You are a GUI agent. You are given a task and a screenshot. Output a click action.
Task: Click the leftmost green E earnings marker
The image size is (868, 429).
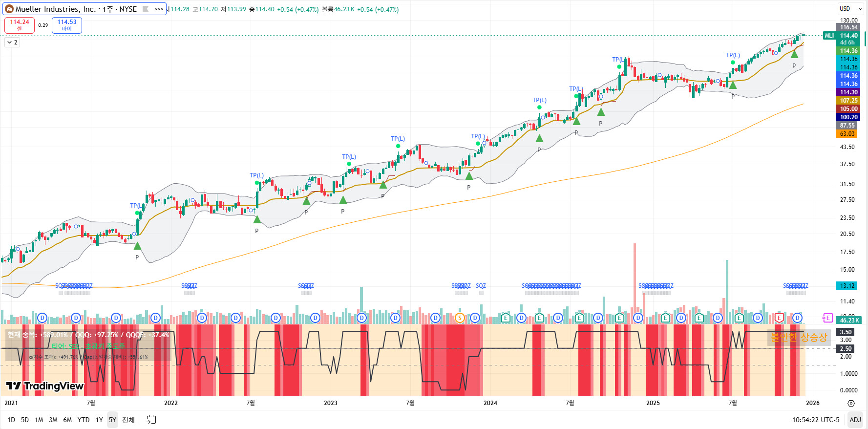(506, 318)
